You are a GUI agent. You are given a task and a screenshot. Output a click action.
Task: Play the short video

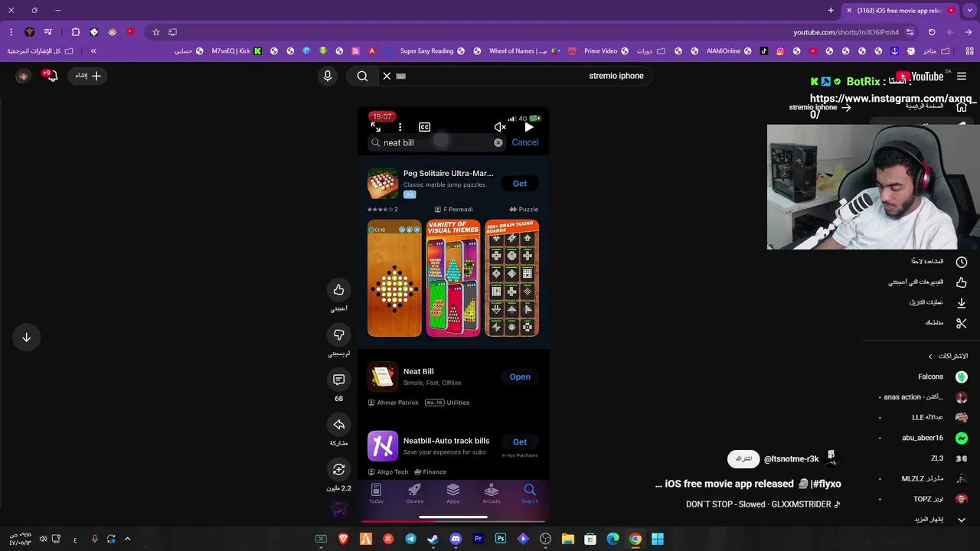point(529,127)
